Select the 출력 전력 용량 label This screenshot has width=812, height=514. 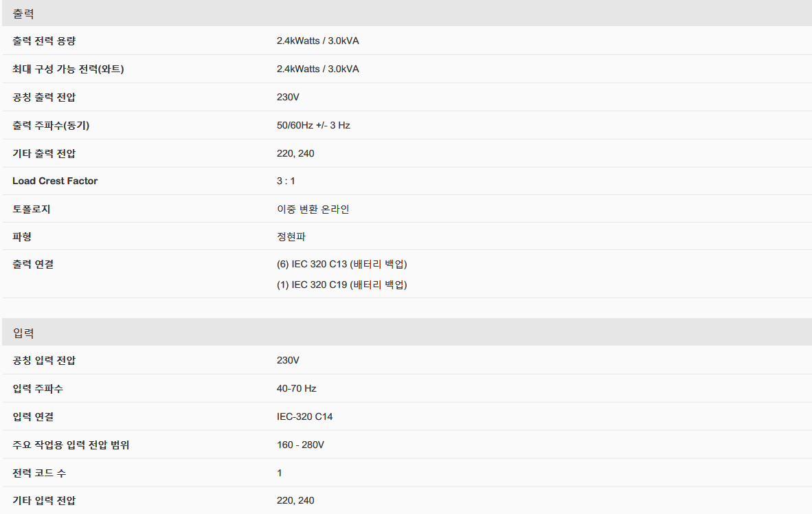(x=44, y=41)
